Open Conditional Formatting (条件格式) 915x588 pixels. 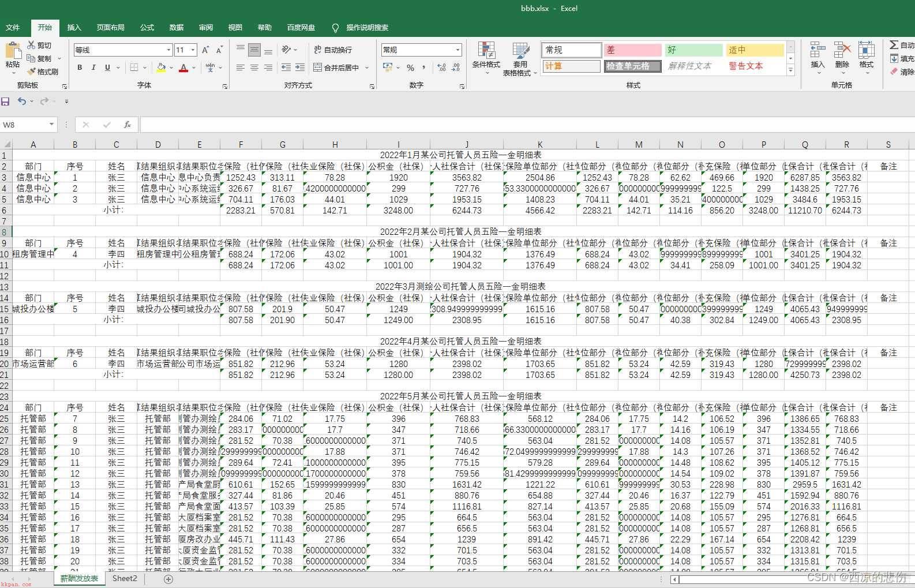[x=486, y=59]
